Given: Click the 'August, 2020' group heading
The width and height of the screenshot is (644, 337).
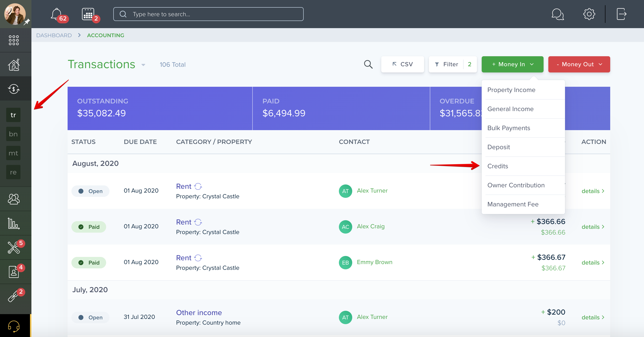Looking at the screenshot, I should tap(95, 163).
